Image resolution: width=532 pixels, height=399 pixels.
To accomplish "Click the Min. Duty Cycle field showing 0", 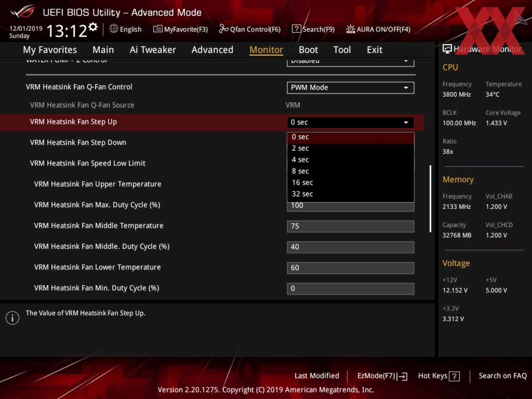I will (x=350, y=288).
